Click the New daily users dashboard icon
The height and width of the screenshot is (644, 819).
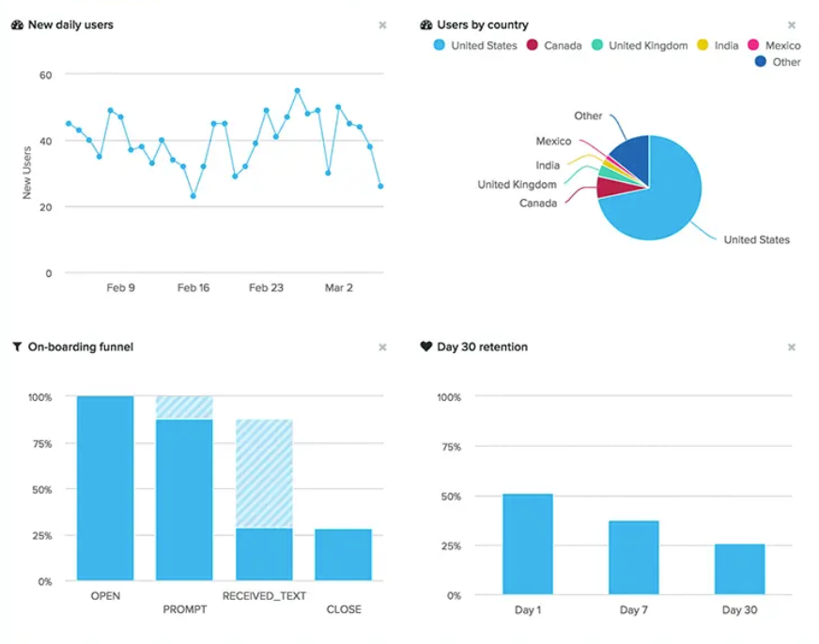17,25
